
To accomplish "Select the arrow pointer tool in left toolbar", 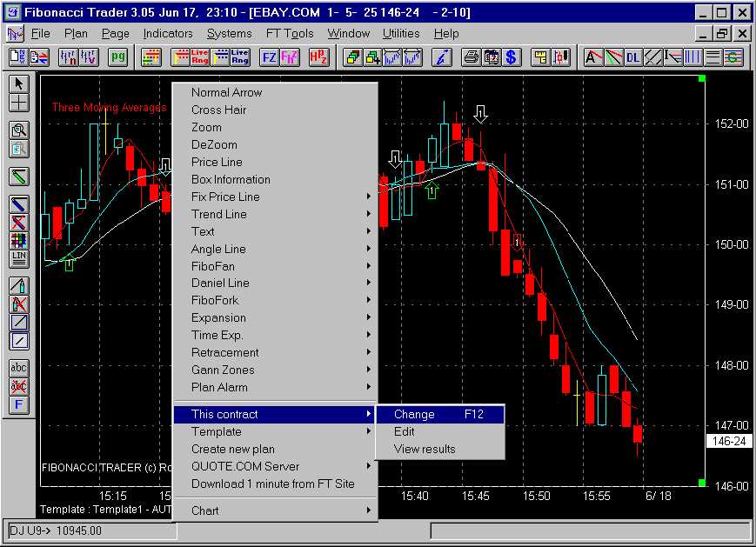I will pos(19,84).
